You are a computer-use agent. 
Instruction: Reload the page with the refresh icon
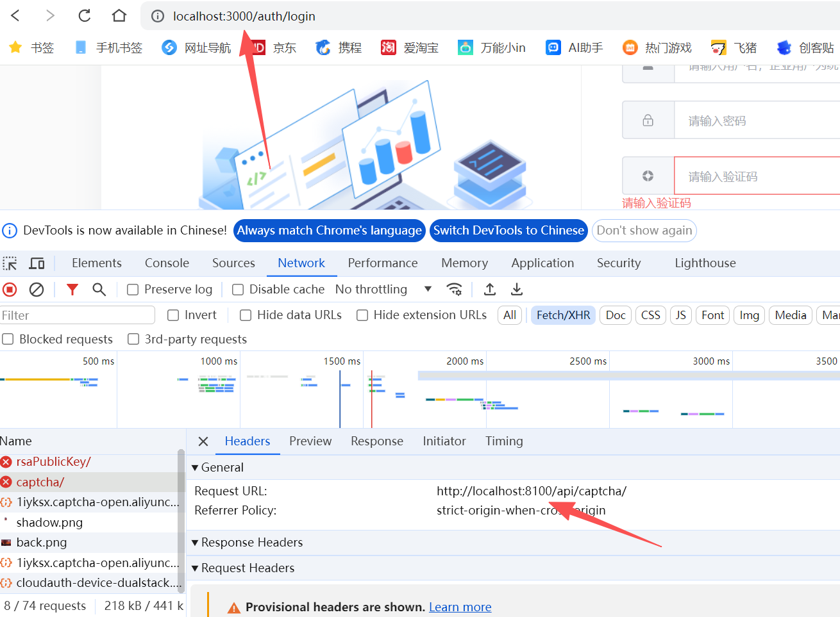coord(84,15)
